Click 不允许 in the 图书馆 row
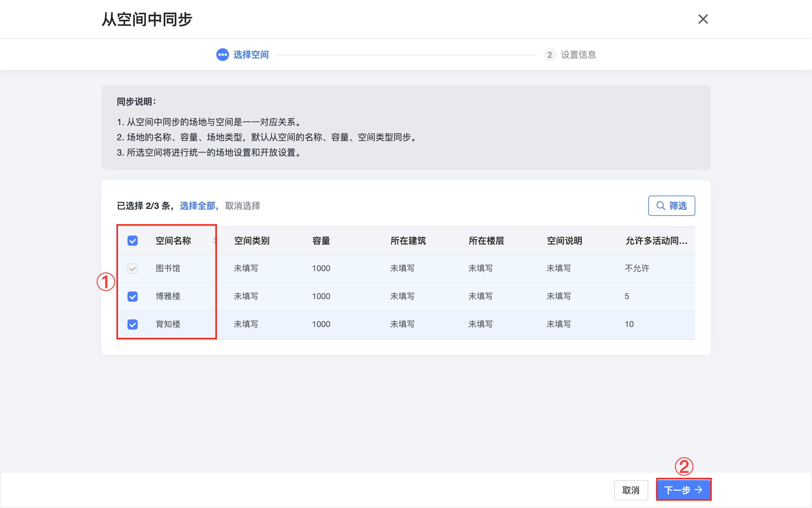The width and height of the screenshot is (812, 508). coord(637,269)
